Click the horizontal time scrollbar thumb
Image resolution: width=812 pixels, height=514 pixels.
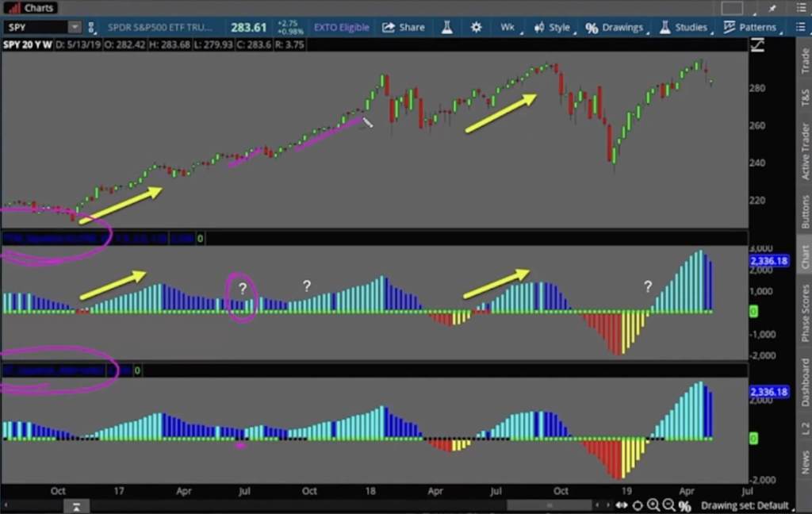point(549,505)
